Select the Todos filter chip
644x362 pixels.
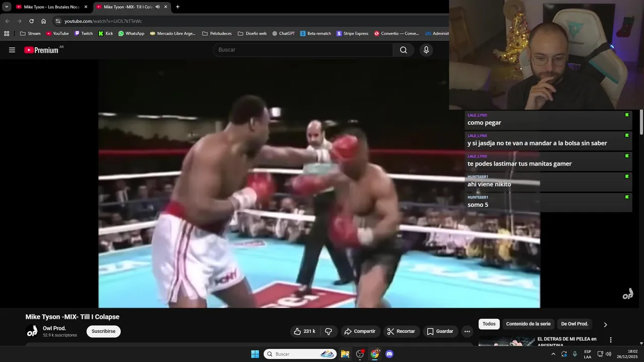click(x=489, y=324)
